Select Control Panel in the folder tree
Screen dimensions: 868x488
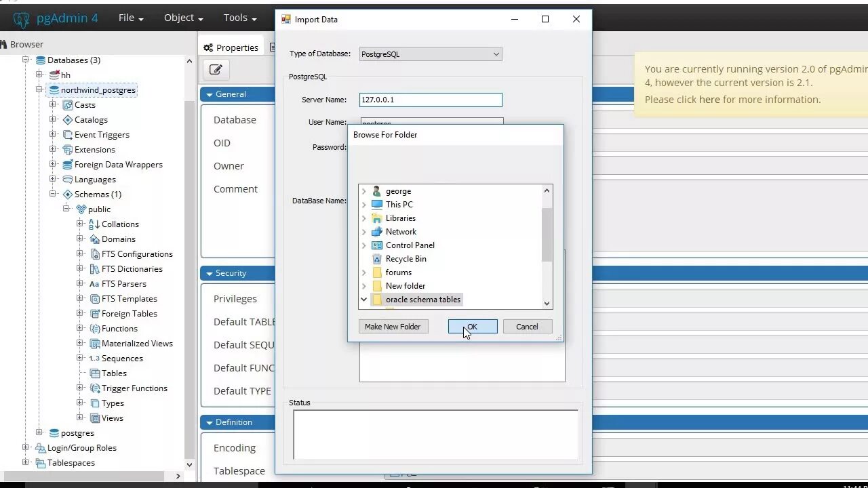[x=410, y=245]
